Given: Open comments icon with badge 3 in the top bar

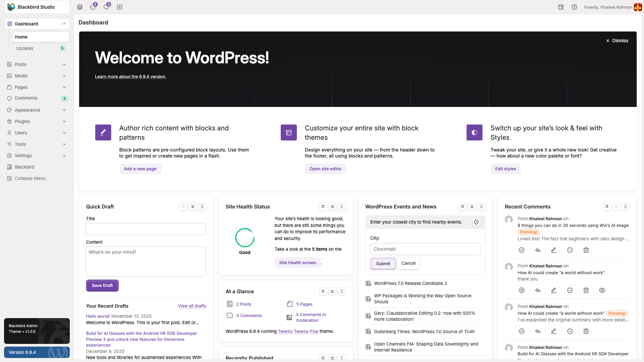Looking at the screenshot, I should tap(106, 7).
